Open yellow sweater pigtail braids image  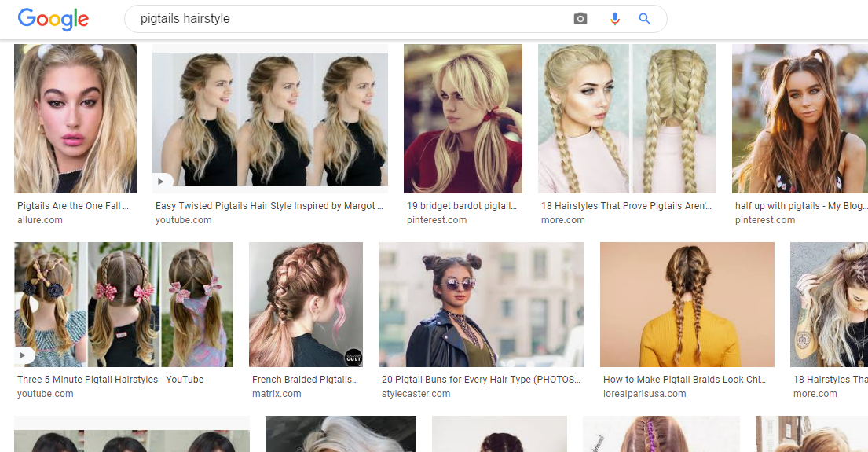click(687, 305)
